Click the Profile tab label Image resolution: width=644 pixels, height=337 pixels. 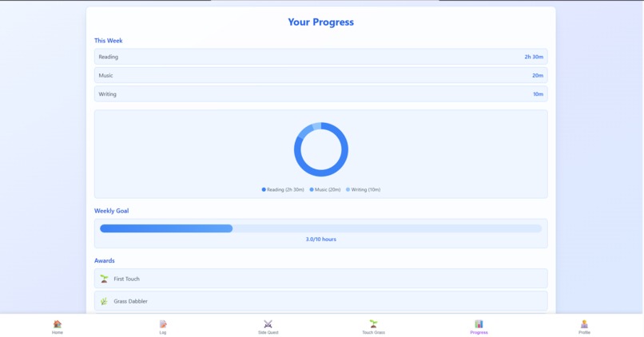[x=584, y=332]
